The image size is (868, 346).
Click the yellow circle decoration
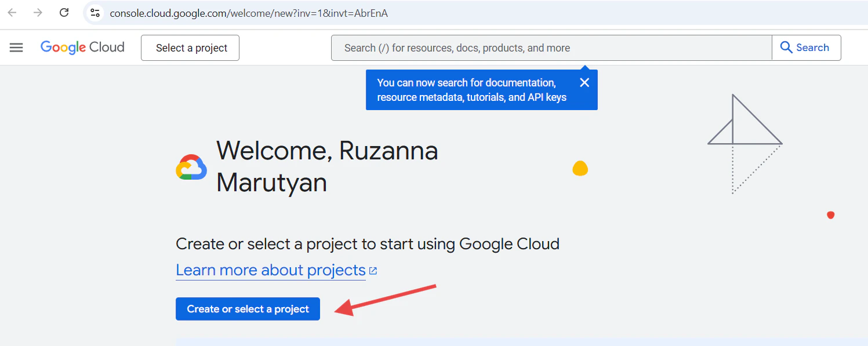580,169
